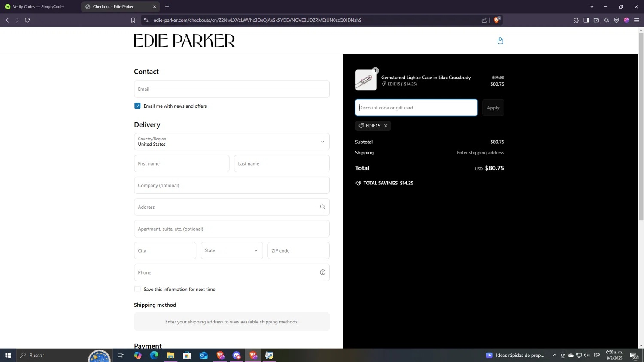The height and width of the screenshot is (362, 644).
Task: Click the Brave Shields lion icon
Action: [497, 20]
